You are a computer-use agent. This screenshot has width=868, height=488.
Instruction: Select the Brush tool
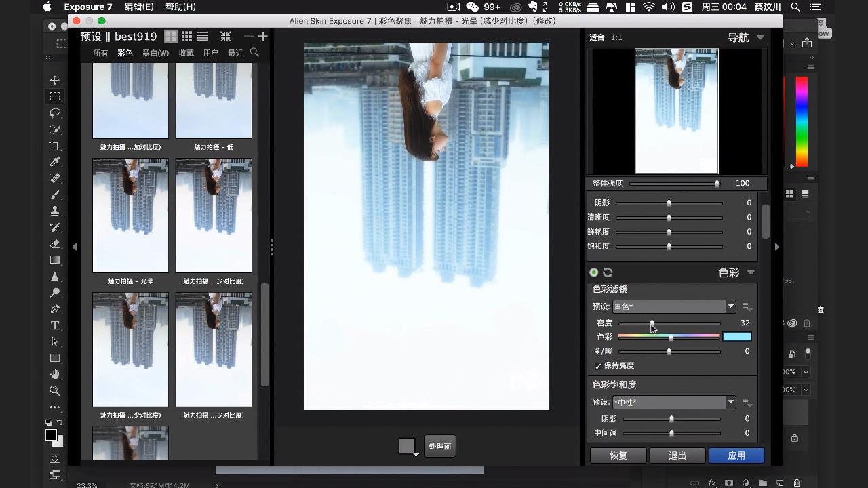tap(55, 195)
